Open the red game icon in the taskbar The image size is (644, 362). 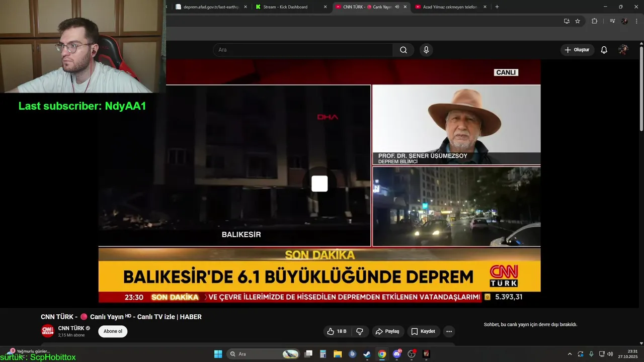(426, 354)
